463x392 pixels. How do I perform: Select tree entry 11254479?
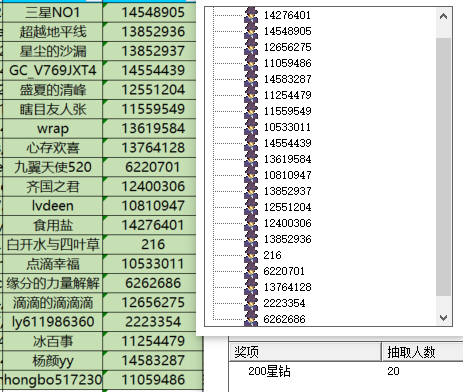pyautogui.click(x=287, y=95)
